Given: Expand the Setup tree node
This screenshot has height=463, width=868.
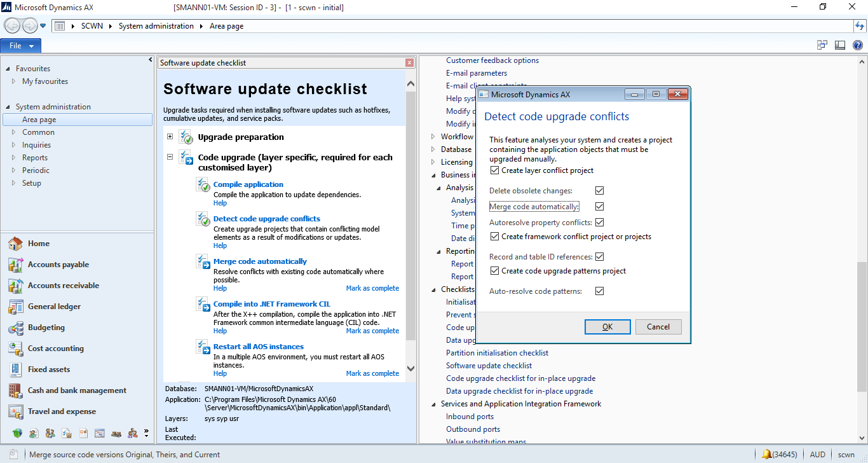Looking at the screenshot, I should pyautogui.click(x=14, y=183).
